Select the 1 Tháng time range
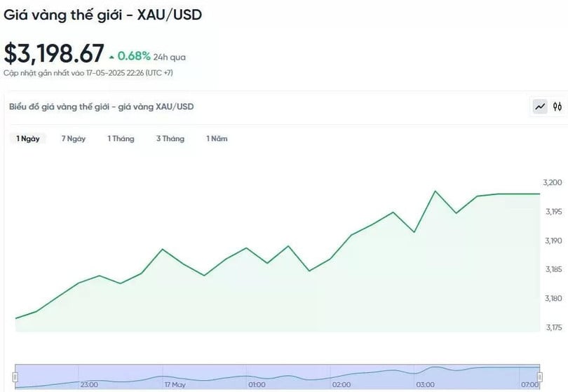The image size is (568, 392). [x=121, y=138]
